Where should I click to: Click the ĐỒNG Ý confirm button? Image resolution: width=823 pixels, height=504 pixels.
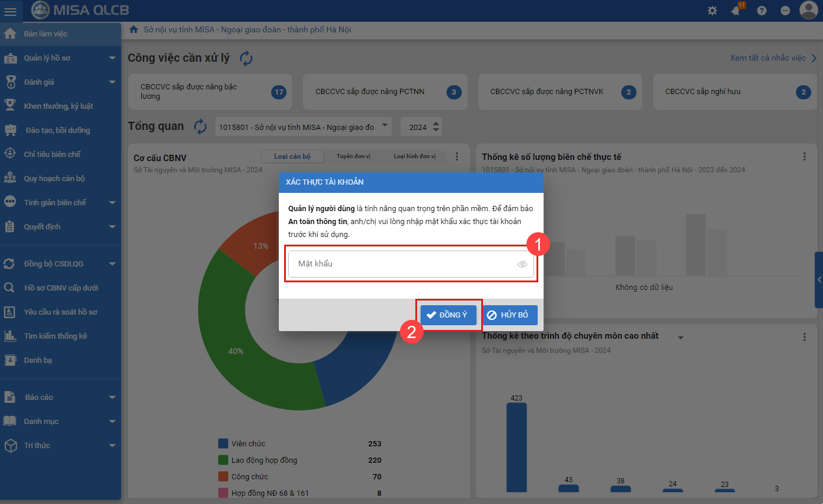click(448, 315)
